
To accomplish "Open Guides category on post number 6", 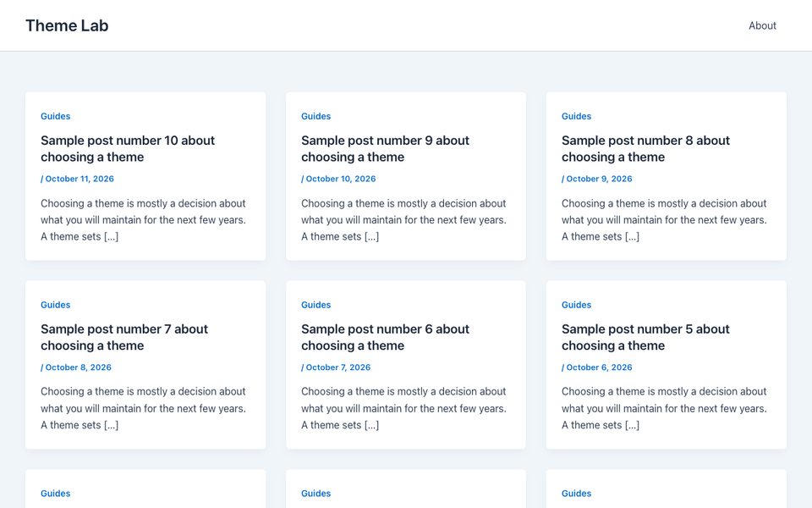I will click(315, 305).
